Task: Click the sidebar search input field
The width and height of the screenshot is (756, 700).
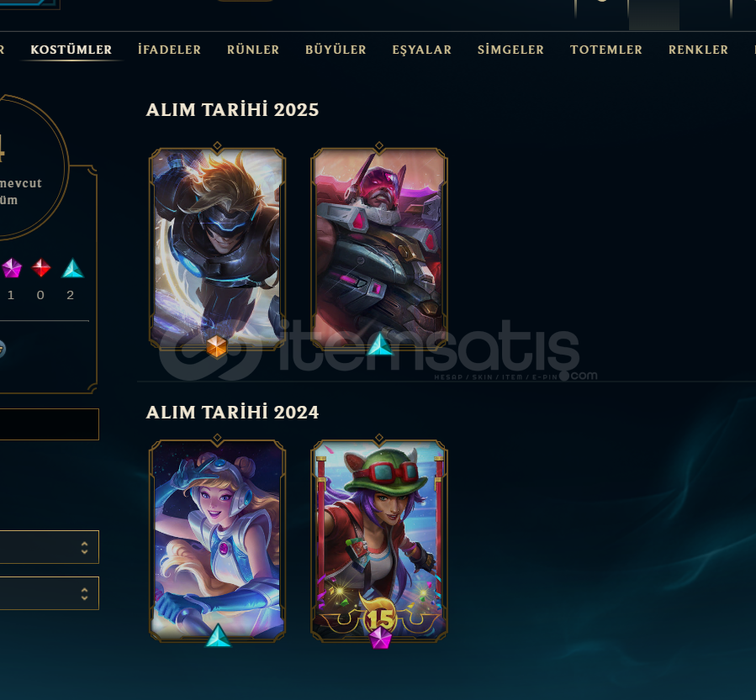Action: click(49, 424)
